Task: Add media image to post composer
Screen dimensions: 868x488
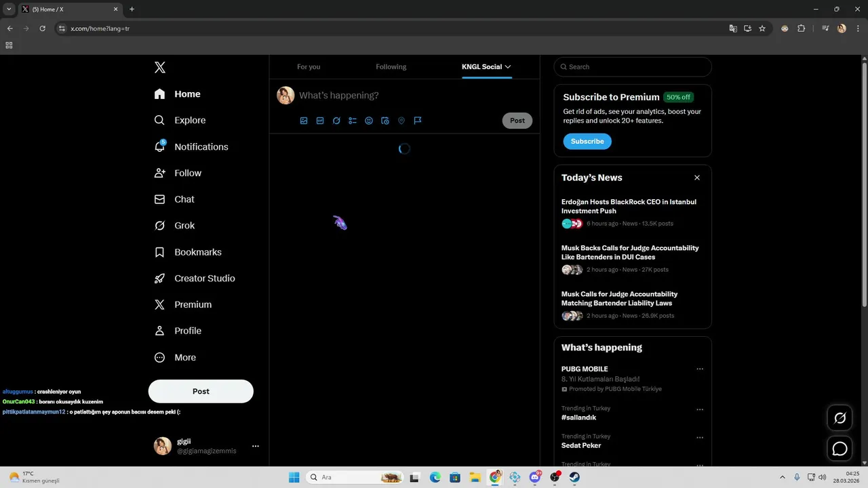Action: [x=304, y=121]
